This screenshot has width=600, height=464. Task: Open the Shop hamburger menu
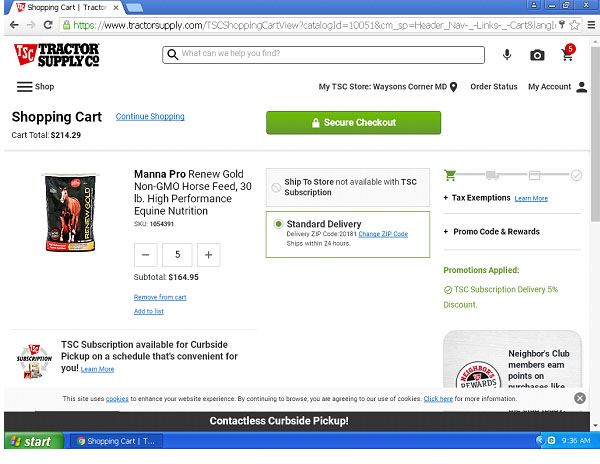coord(35,87)
